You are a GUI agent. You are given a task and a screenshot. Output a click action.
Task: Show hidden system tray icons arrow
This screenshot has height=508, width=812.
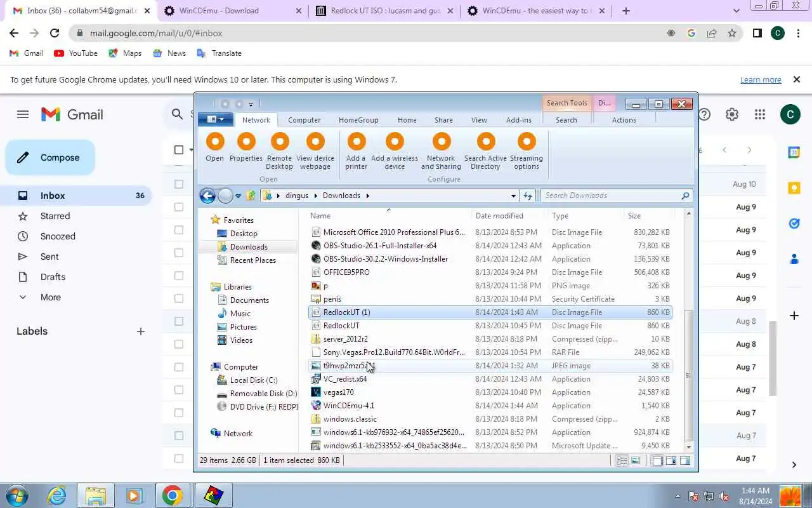pos(678,497)
